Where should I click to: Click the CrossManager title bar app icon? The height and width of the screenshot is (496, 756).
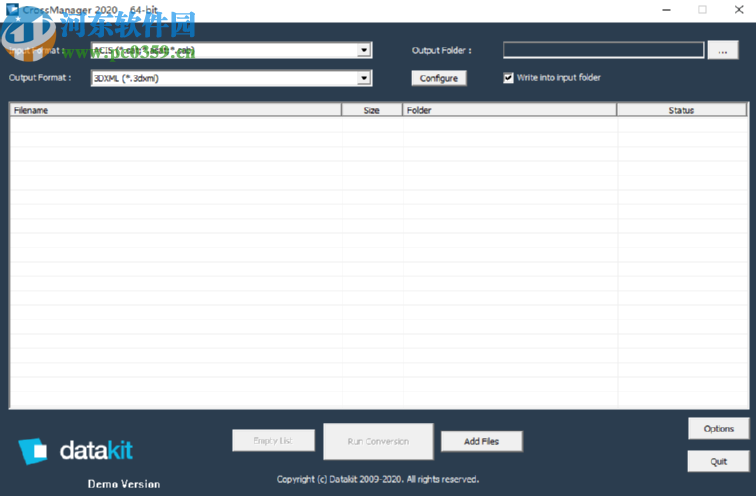(12, 9)
